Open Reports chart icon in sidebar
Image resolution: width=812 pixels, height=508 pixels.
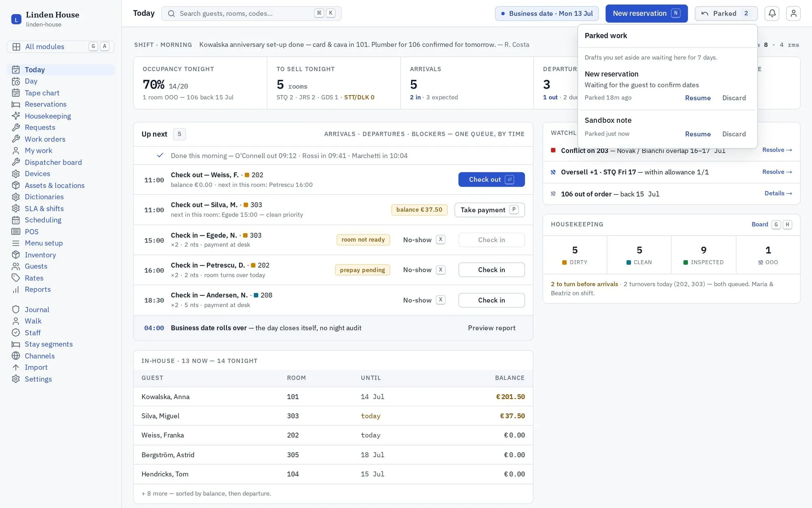pos(16,289)
